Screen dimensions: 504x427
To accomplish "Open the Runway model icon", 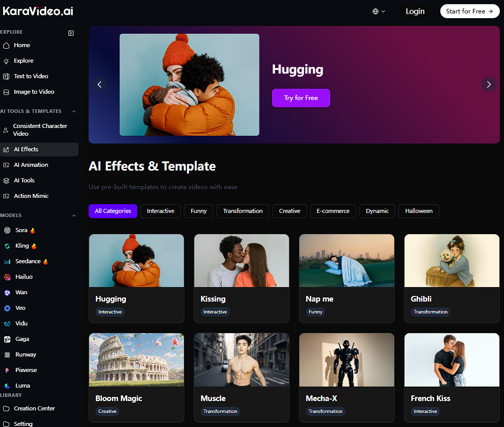I will [7, 355].
